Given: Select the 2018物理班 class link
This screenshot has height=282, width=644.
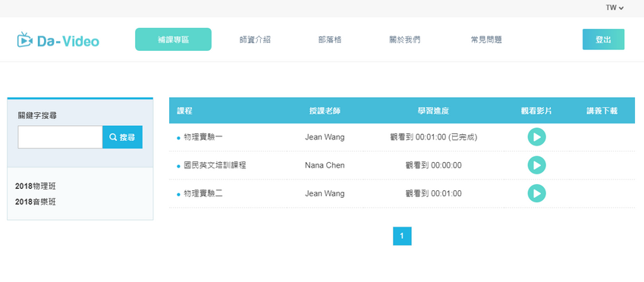Looking at the screenshot, I should click(x=36, y=186).
